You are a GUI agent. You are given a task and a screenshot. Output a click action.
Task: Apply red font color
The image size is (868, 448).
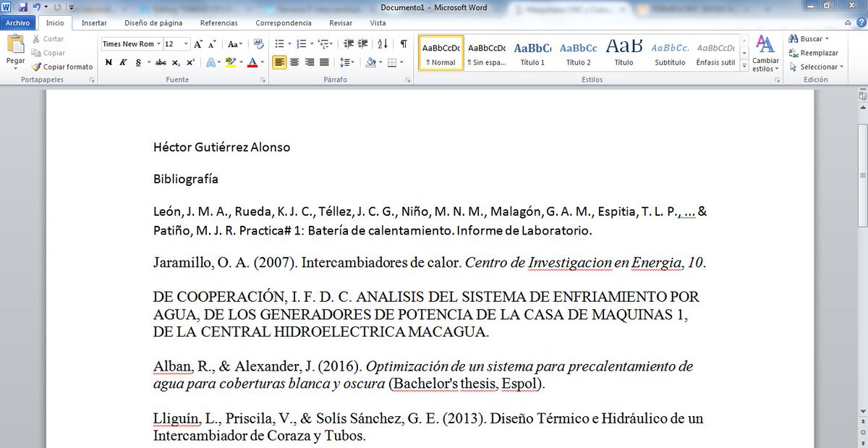point(252,62)
